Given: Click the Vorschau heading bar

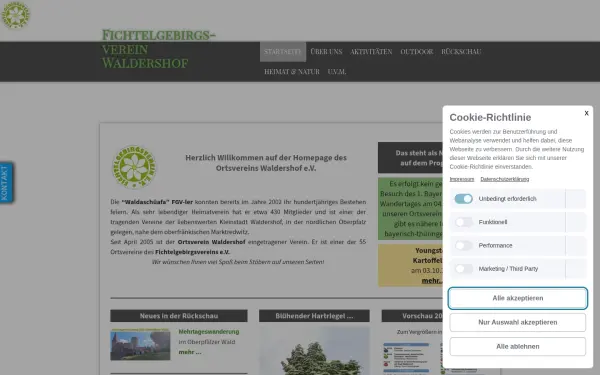Looking at the screenshot, I should [x=412, y=316].
